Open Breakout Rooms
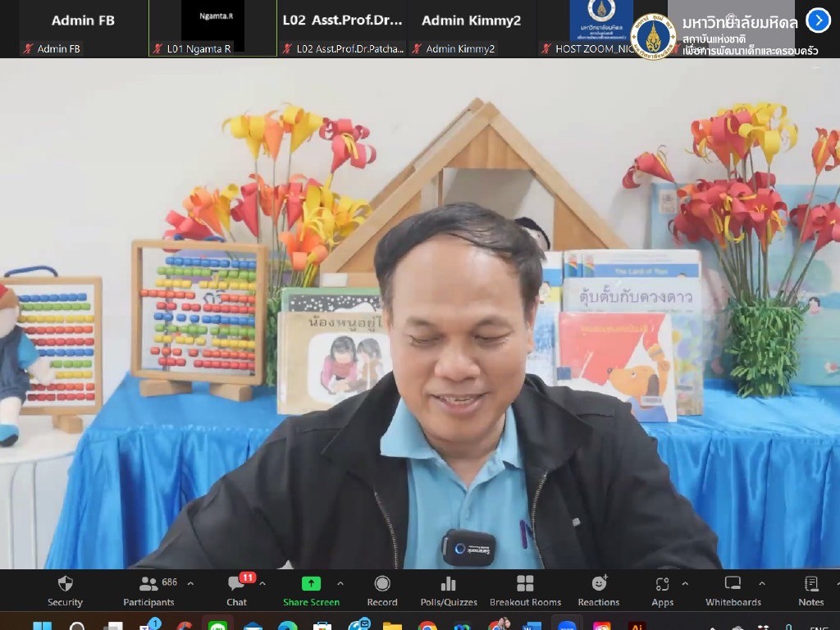 coord(525,590)
